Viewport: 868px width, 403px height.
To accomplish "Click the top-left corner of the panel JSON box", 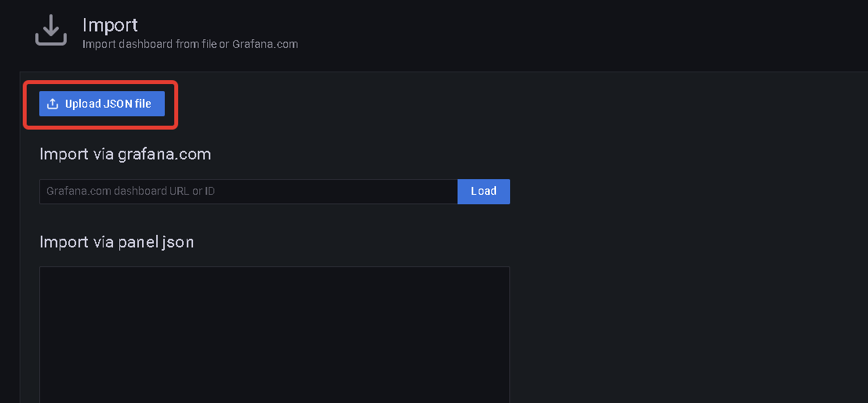I will click(x=42, y=269).
